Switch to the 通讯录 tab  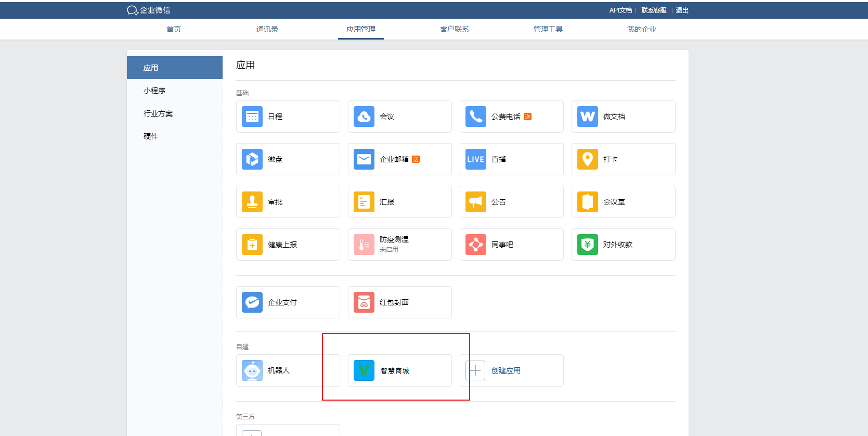coord(267,29)
